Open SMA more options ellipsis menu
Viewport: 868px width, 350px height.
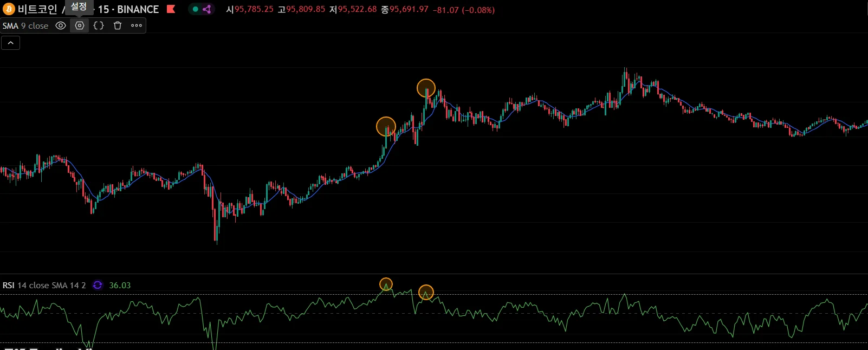(137, 25)
